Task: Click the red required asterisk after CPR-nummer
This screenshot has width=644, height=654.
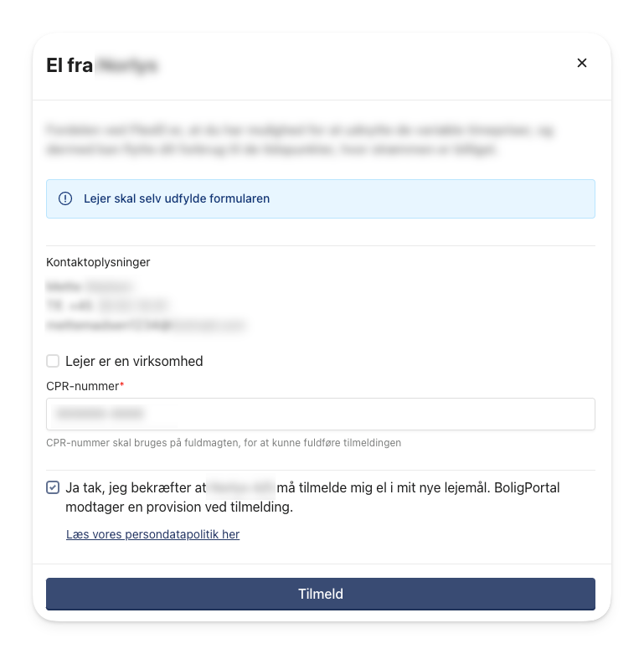Action: point(121,385)
